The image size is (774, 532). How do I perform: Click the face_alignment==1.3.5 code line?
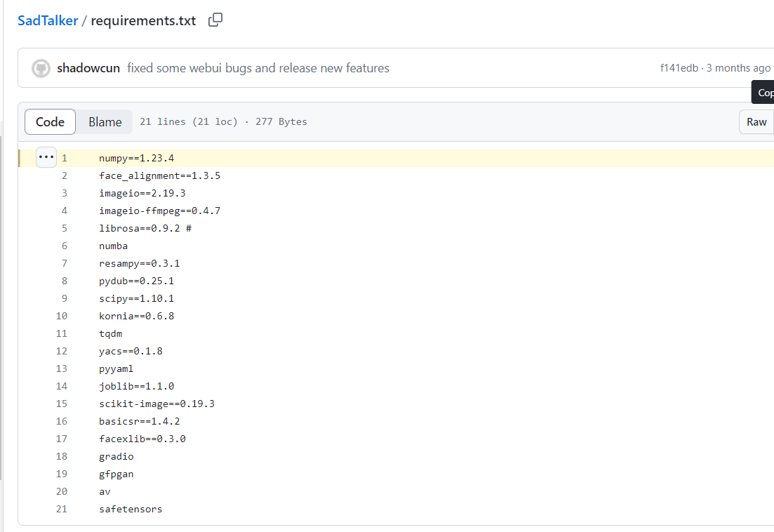tap(159, 175)
